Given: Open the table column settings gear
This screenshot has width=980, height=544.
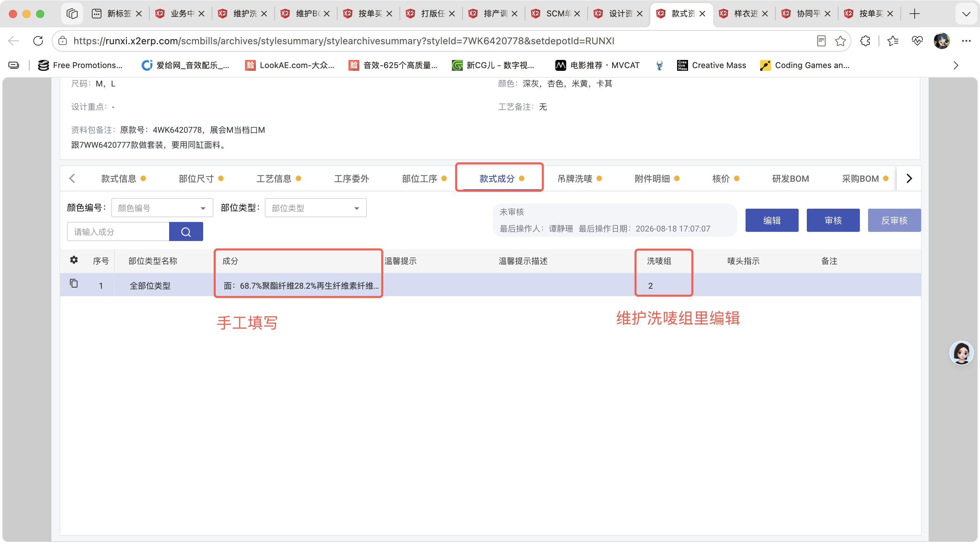Looking at the screenshot, I should click(x=74, y=260).
